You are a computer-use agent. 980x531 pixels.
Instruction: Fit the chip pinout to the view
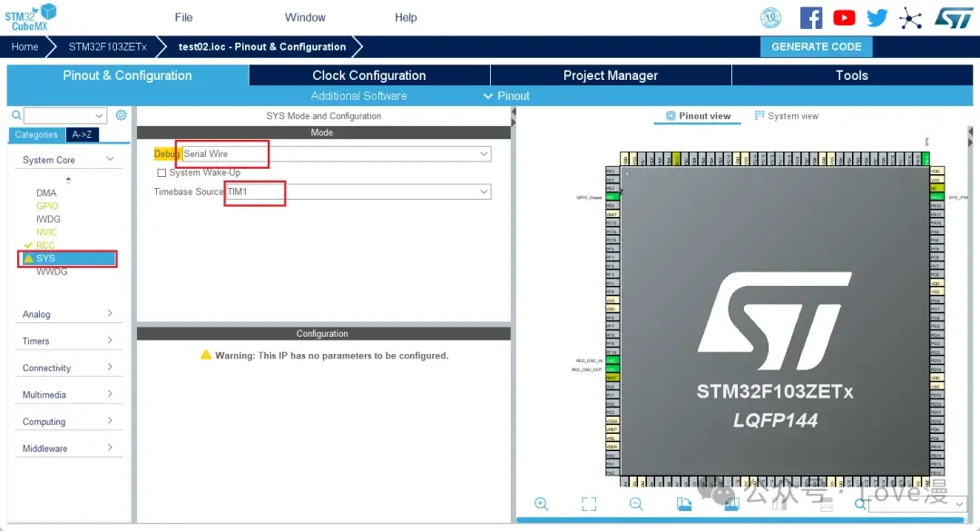point(589,504)
